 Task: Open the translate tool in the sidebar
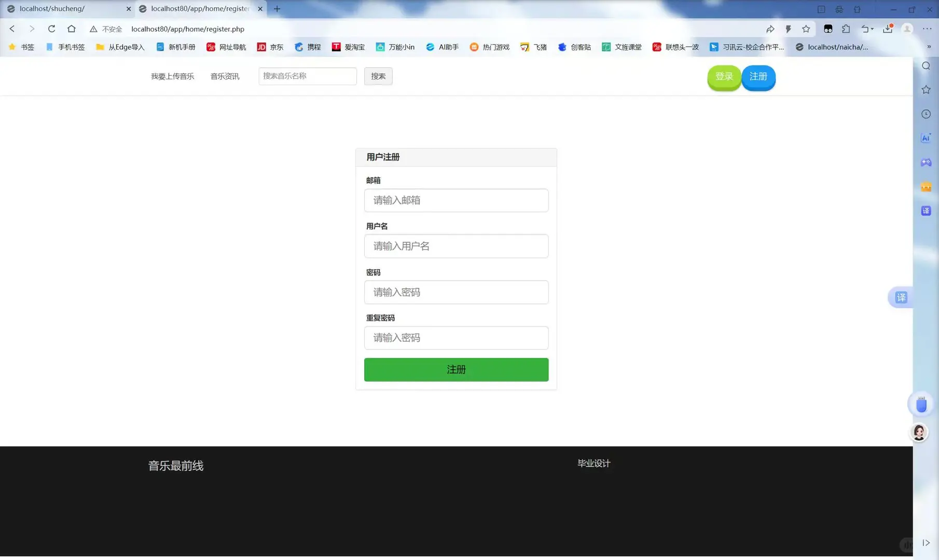click(926, 211)
